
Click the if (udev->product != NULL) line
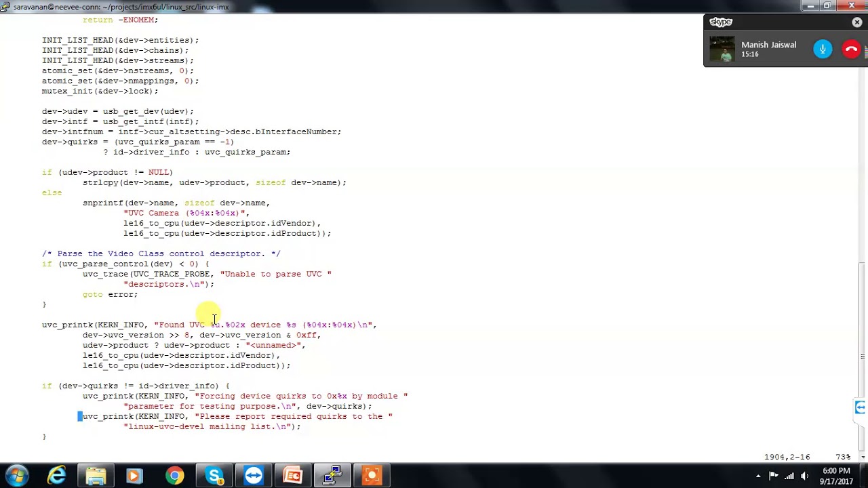coord(107,172)
